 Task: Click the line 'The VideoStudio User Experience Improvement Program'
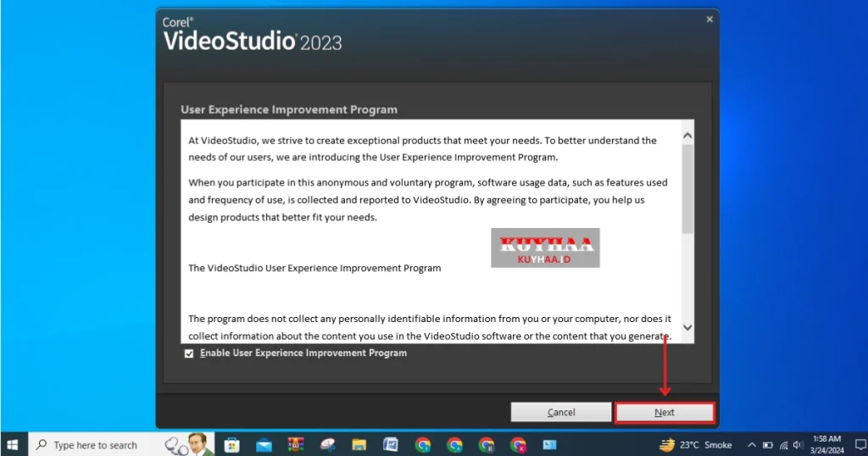click(314, 269)
